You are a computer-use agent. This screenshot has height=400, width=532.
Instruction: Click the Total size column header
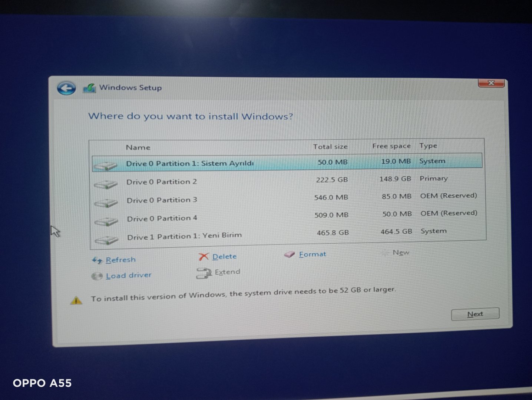[x=330, y=147]
